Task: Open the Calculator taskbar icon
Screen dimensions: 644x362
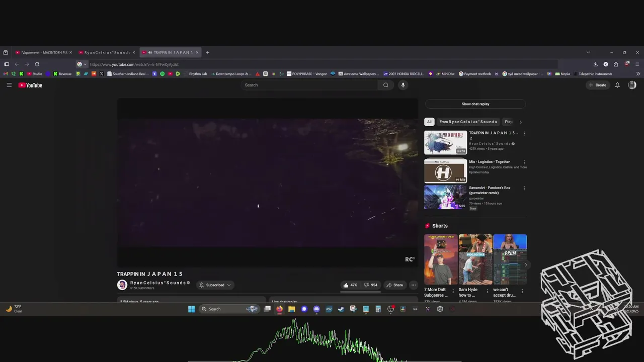Action: coord(378,309)
